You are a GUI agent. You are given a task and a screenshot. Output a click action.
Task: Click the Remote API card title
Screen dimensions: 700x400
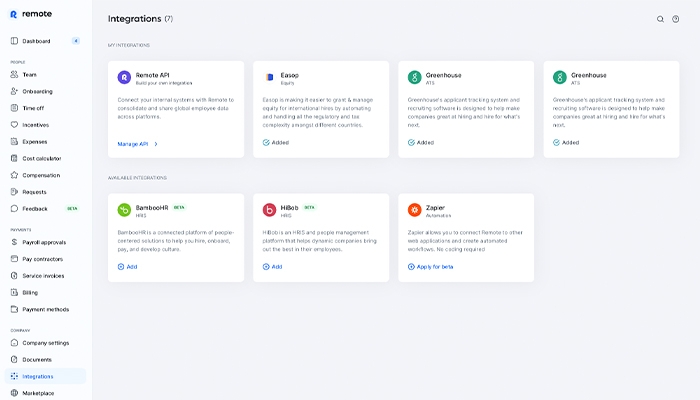(x=152, y=75)
